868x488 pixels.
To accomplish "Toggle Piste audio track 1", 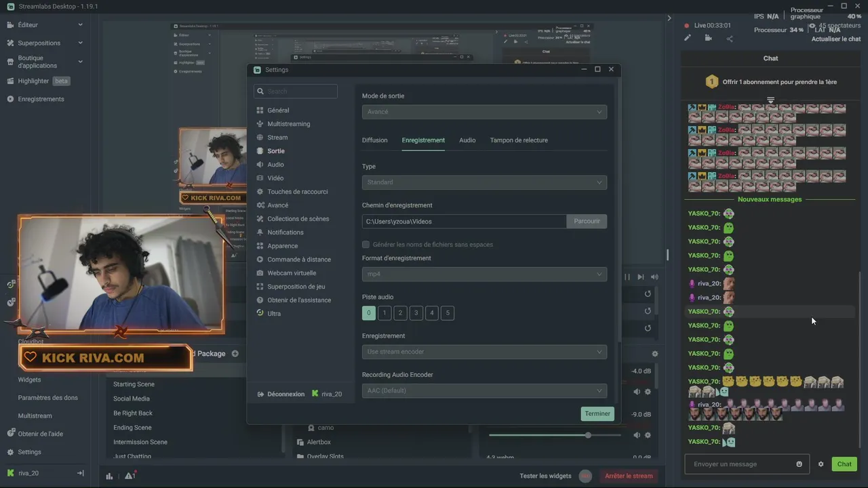I will click(384, 313).
